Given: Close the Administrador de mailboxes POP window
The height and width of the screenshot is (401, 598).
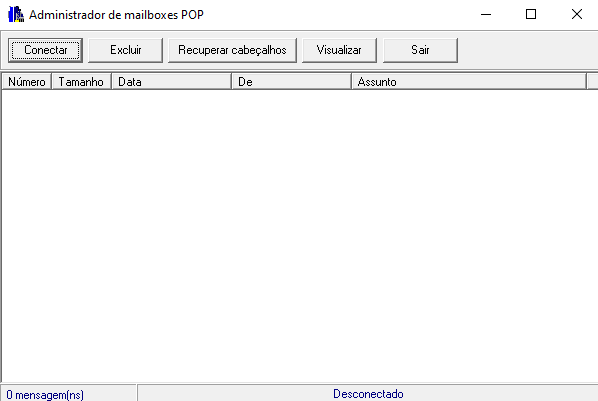Looking at the screenshot, I should coord(577,14).
